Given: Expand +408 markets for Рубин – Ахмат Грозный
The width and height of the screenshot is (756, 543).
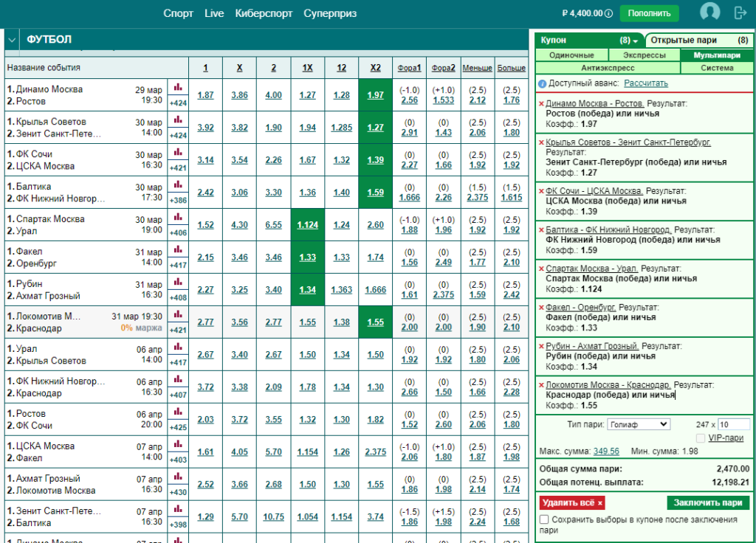Looking at the screenshot, I should [x=178, y=297].
